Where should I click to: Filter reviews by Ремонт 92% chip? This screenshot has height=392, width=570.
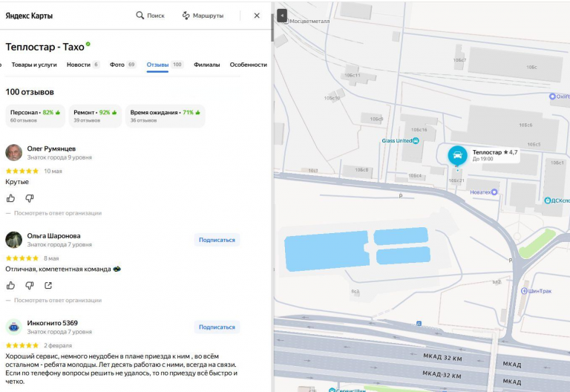(95, 116)
